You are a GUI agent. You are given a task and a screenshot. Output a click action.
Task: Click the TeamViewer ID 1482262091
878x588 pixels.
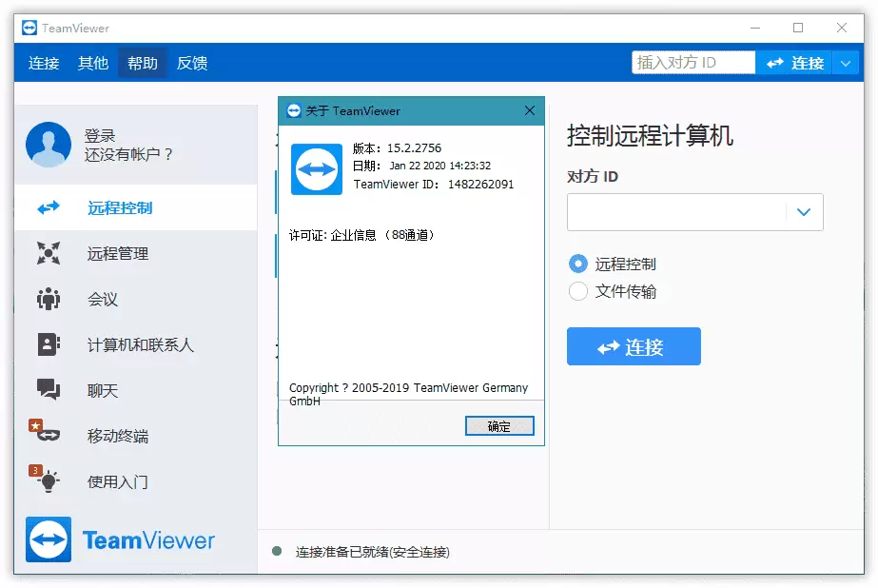tap(481, 185)
